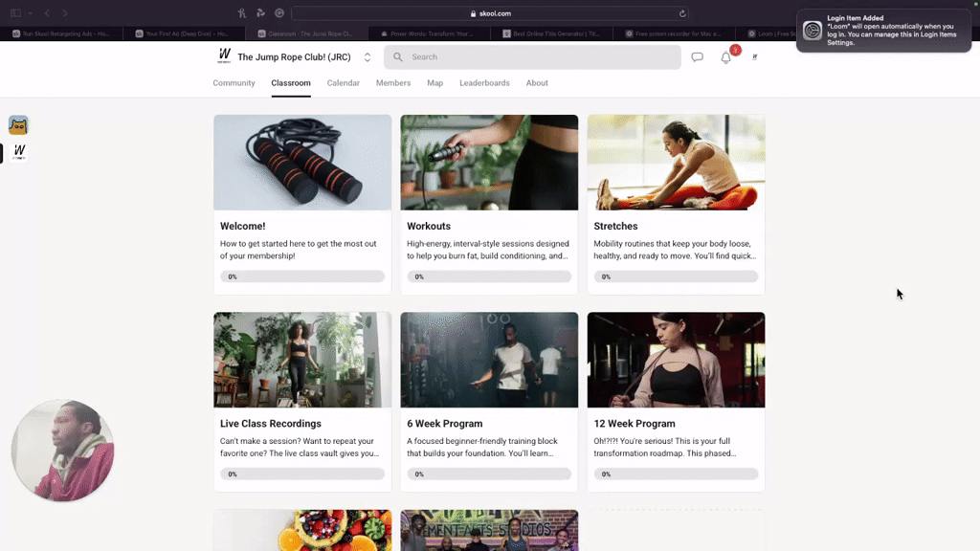Click the Stretches progress bar
This screenshot has width=980, height=551.
[x=677, y=276]
